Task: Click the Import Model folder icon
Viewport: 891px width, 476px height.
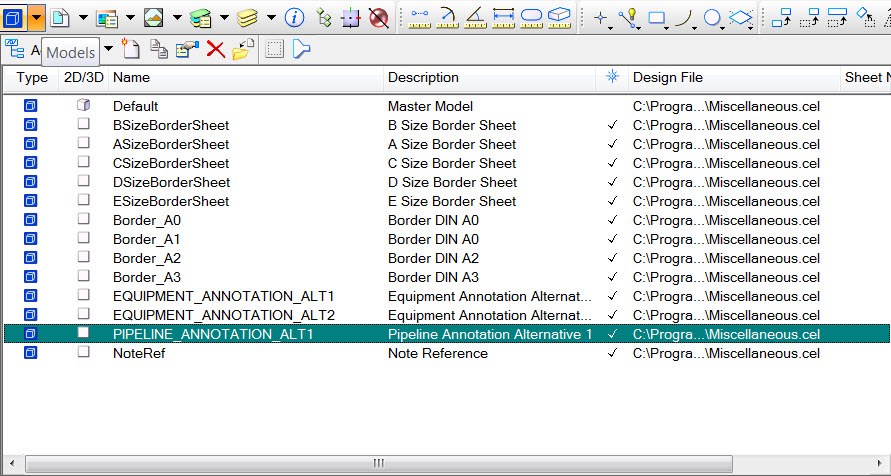Action: pos(243,48)
